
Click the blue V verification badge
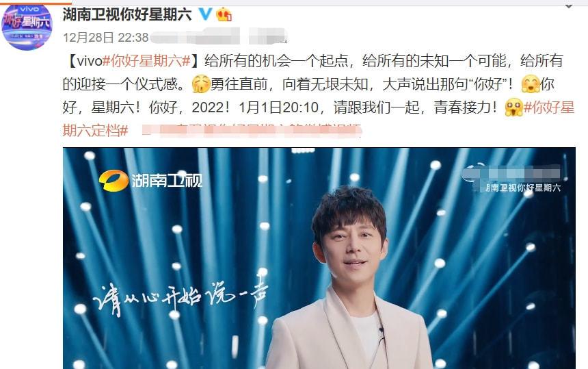tap(205, 14)
